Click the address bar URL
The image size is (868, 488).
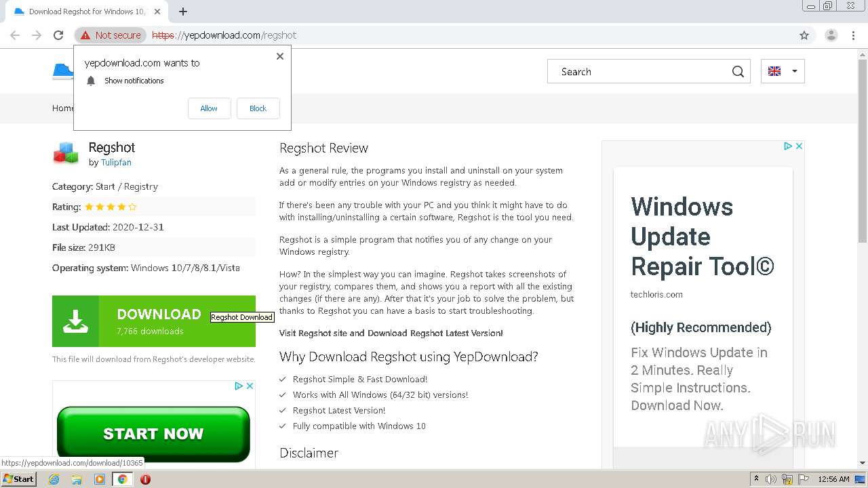(x=224, y=35)
